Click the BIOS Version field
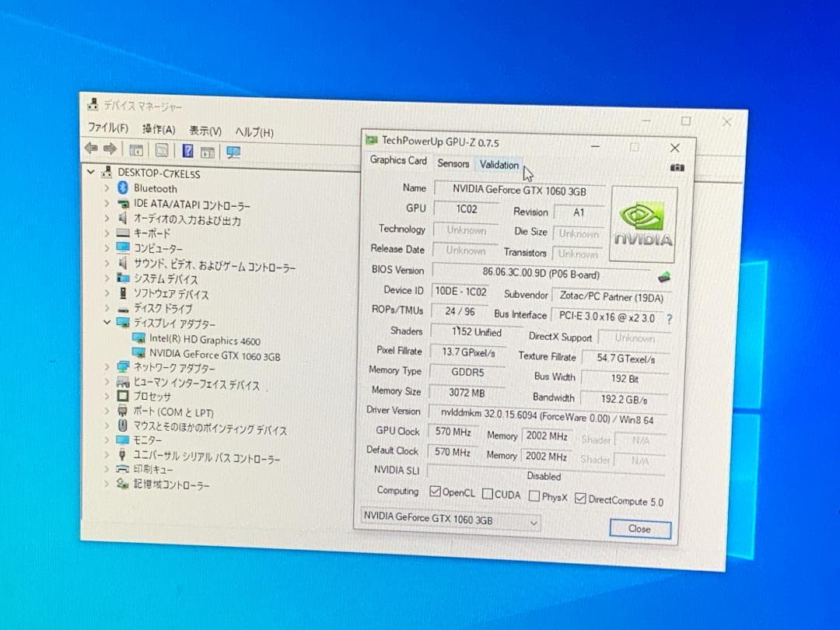This screenshot has height=630, width=840. point(541,274)
